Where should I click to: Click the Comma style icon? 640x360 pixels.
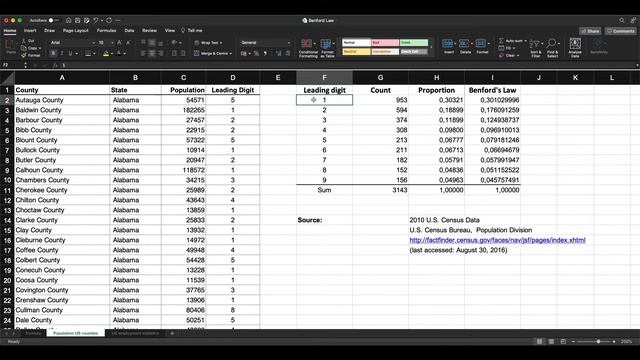point(265,53)
